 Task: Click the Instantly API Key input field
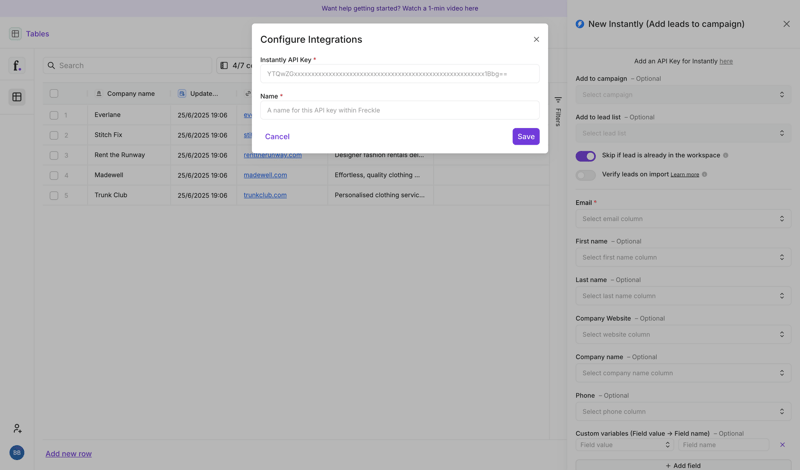pyautogui.click(x=399, y=74)
